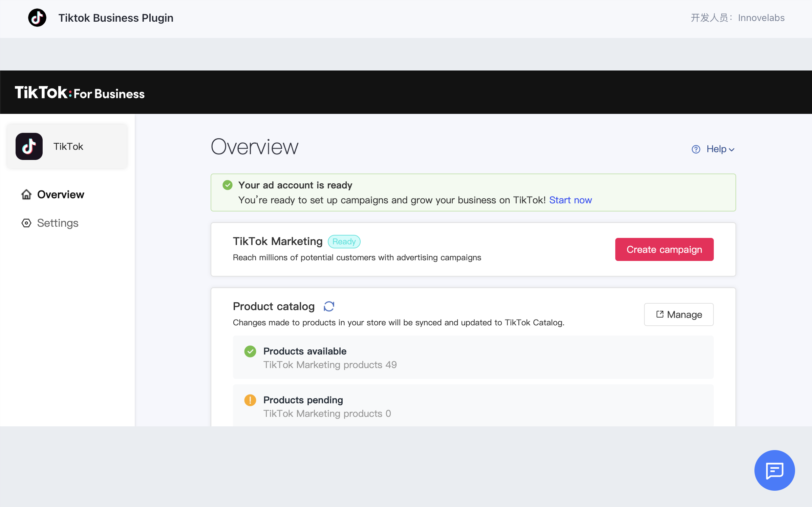Expand the Help dropdown chevron
This screenshot has width=812, height=507.
[732, 149]
